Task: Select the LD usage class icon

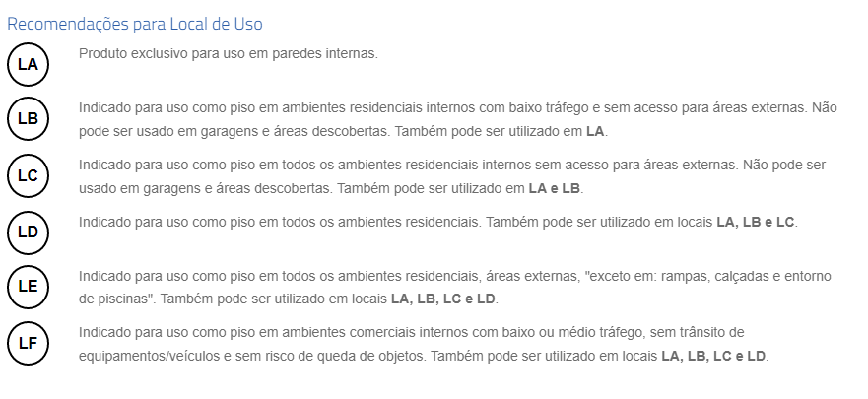Action: click(28, 233)
